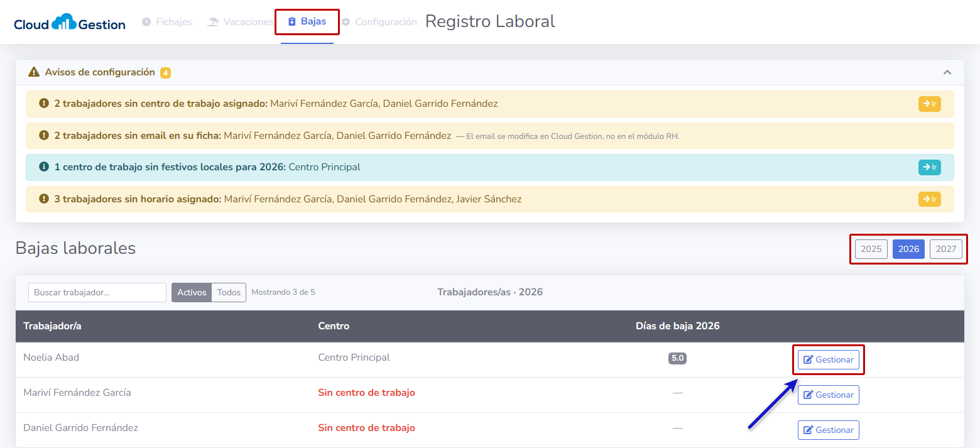The height and width of the screenshot is (448, 980).
Task: Select the Bajas tab
Action: (x=307, y=22)
